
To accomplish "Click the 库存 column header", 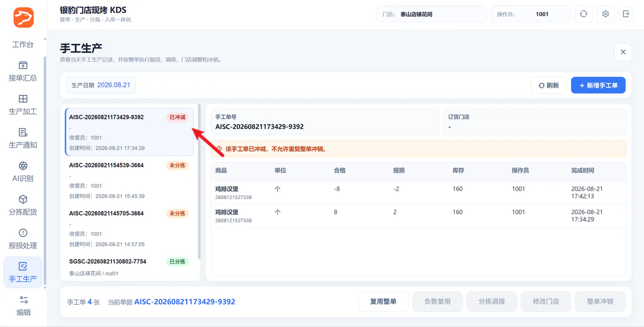I will pos(458,170).
